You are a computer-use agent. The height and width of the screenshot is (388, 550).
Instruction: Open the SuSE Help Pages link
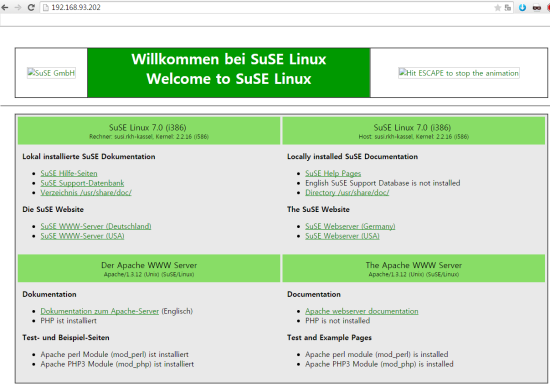point(333,173)
